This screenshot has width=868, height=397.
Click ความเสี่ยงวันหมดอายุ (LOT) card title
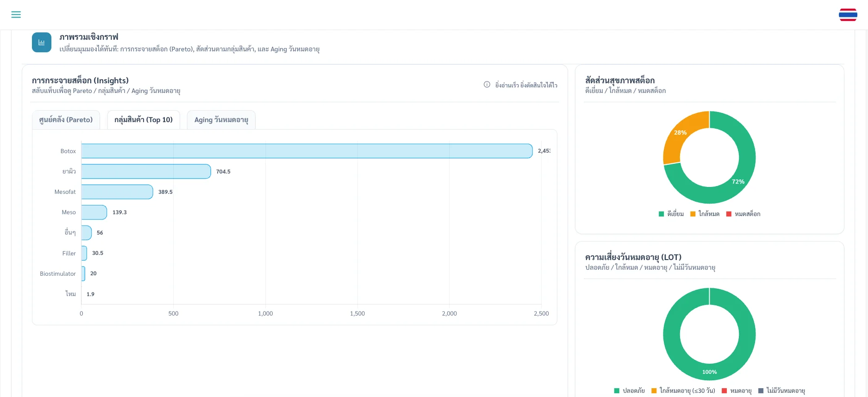pos(633,257)
